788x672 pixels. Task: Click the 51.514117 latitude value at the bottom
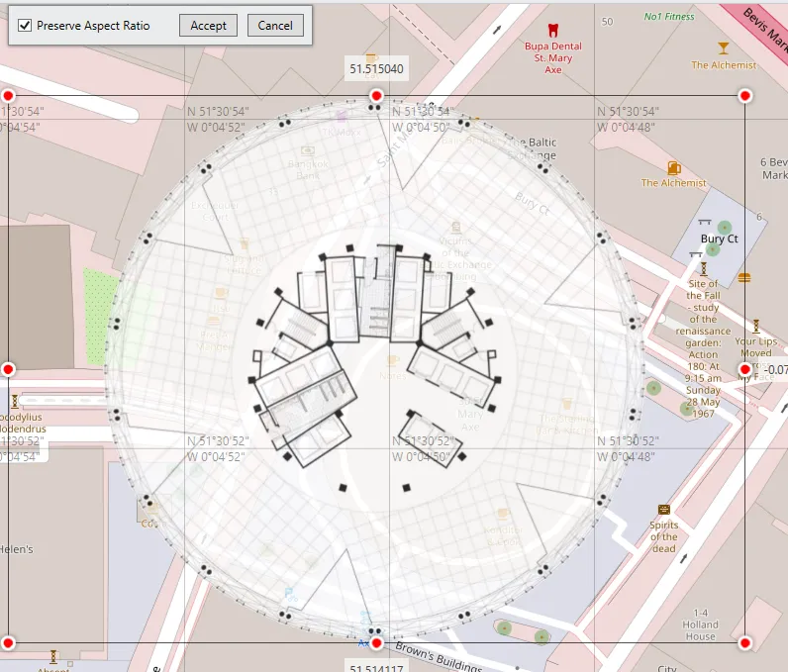tap(376, 667)
